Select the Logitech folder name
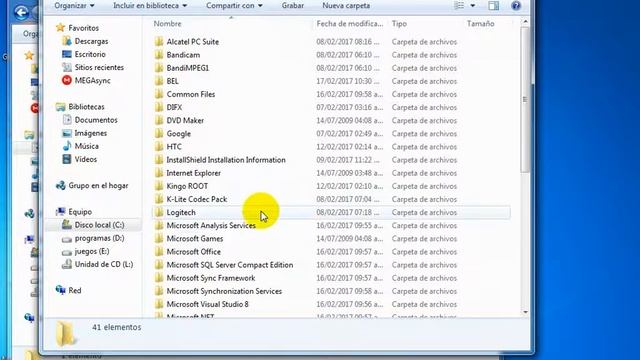 181,212
